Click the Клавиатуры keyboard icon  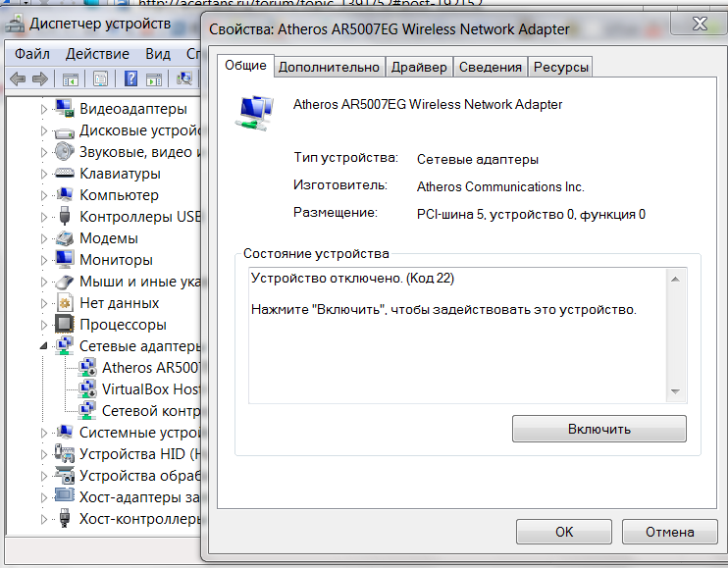pos(65,173)
